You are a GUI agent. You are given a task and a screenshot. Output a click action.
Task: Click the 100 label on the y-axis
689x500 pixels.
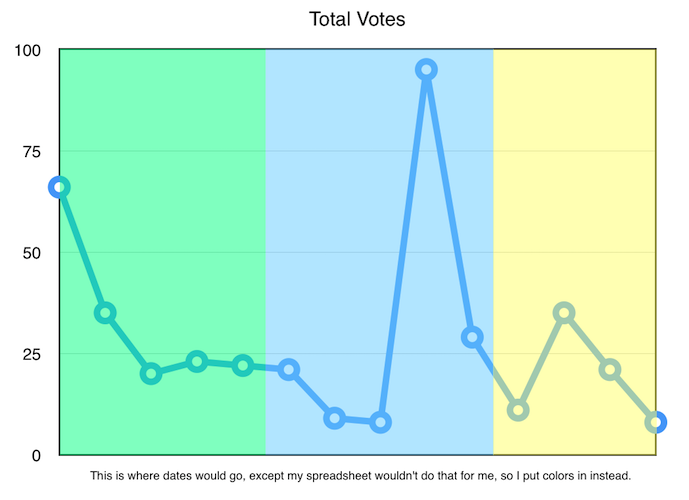pyautogui.click(x=28, y=50)
